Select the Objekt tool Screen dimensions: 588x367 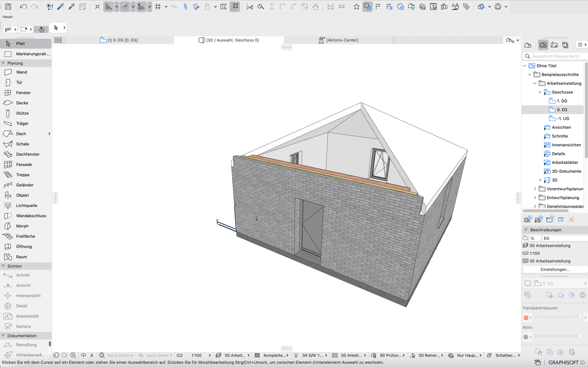click(x=26, y=195)
